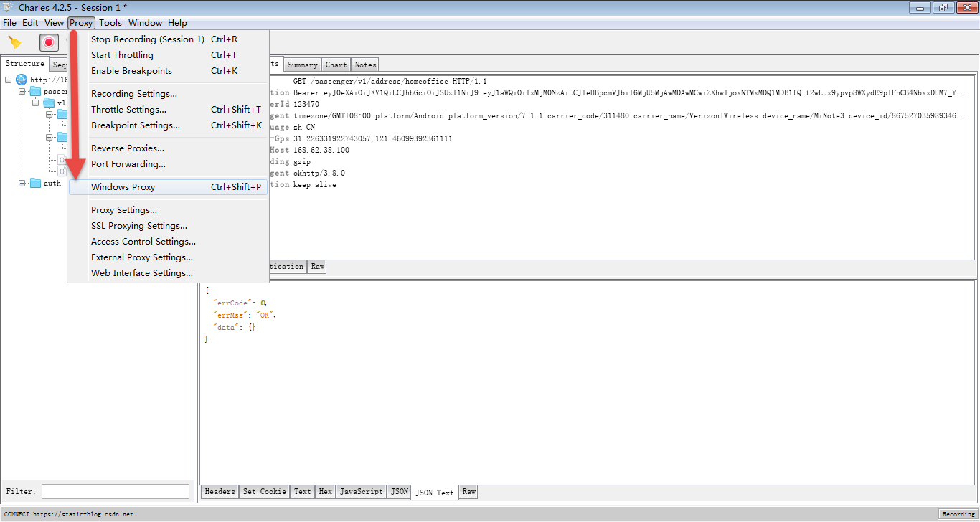
Task: Open Throttle Settings...
Action: pyautogui.click(x=168, y=110)
